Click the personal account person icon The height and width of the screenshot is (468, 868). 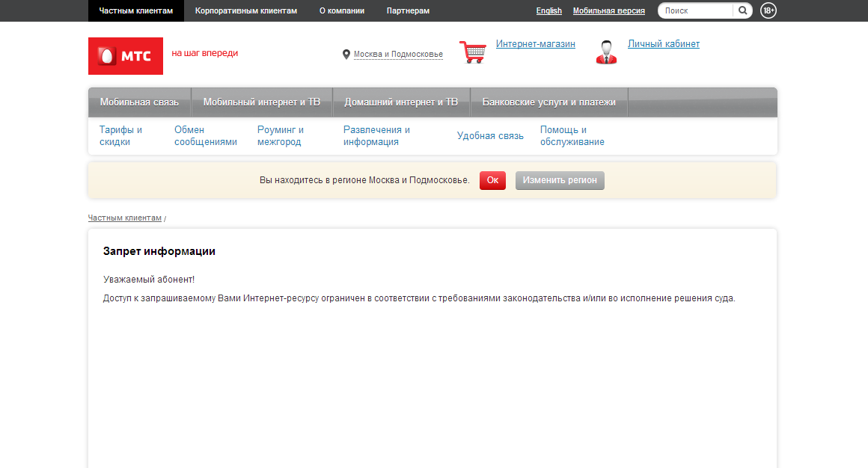[606, 52]
